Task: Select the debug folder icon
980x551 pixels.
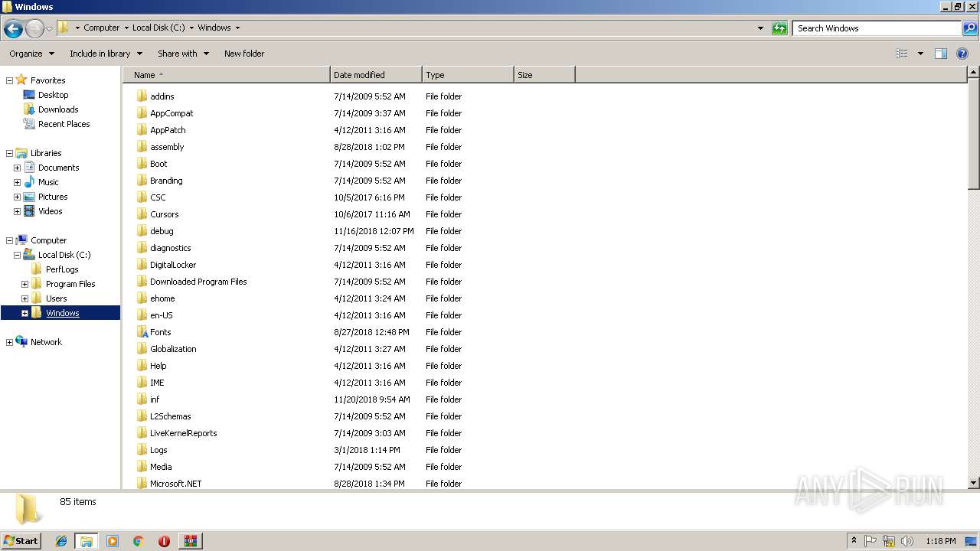Action: [142, 231]
